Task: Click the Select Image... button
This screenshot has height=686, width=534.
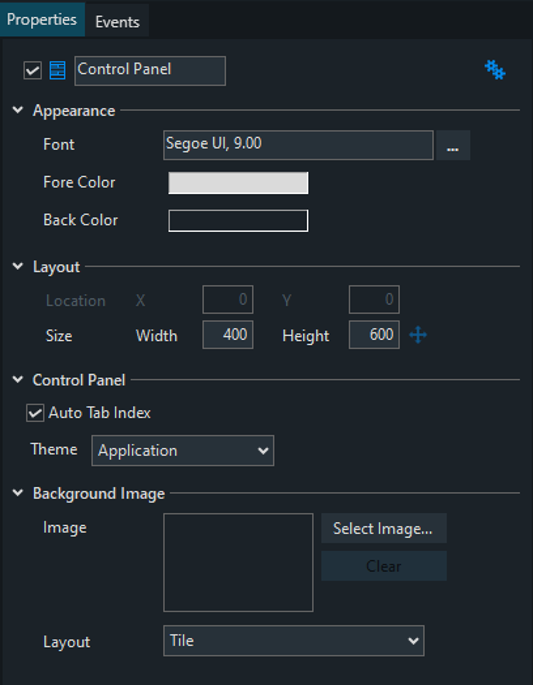Action: [x=384, y=528]
